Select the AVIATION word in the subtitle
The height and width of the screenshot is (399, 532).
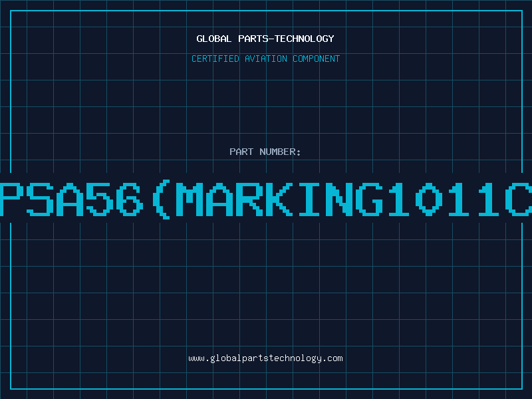tap(266, 59)
